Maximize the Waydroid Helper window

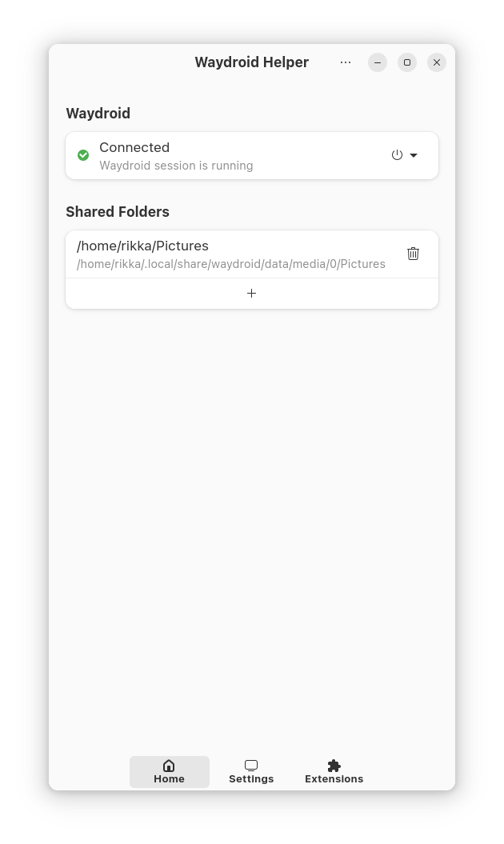click(407, 62)
